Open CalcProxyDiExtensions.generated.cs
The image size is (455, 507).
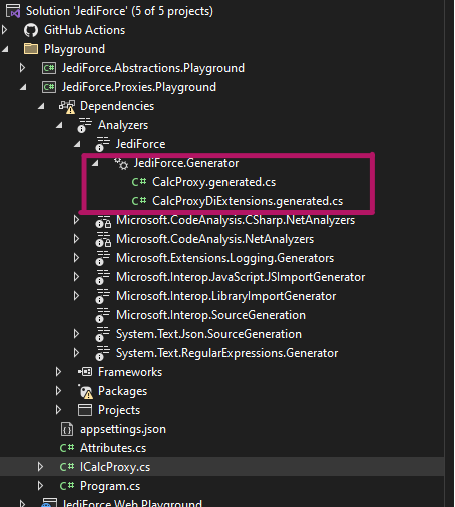[x=247, y=201]
